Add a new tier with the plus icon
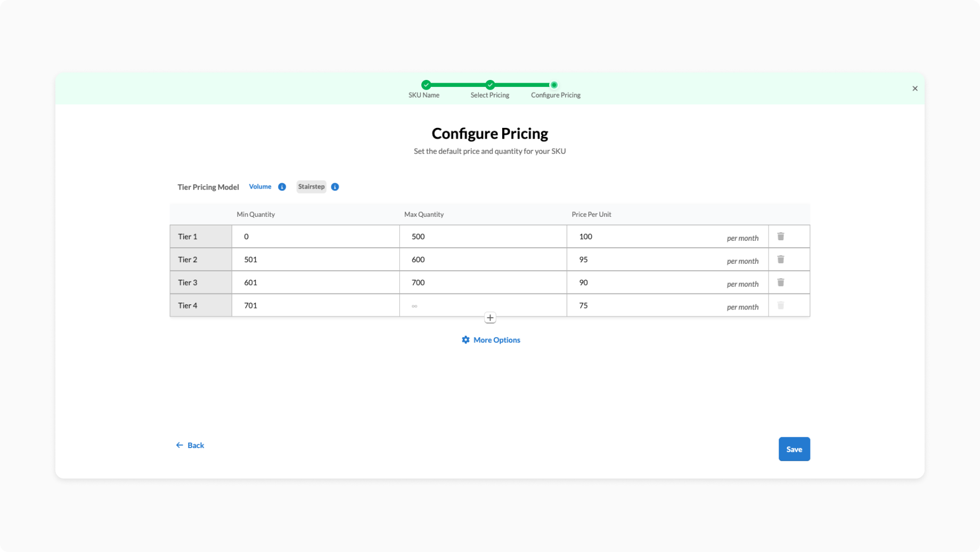The height and width of the screenshot is (552, 980). pyautogui.click(x=490, y=318)
